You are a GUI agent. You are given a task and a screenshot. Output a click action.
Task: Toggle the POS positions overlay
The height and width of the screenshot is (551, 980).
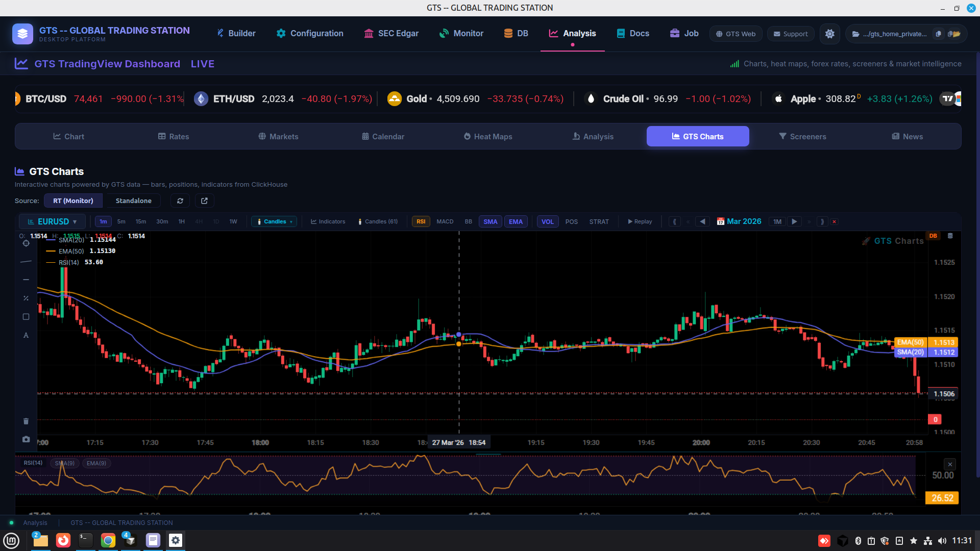(x=572, y=221)
